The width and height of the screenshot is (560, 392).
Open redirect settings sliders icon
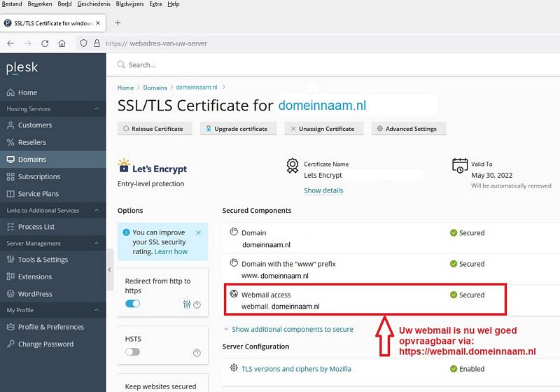coord(187,304)
